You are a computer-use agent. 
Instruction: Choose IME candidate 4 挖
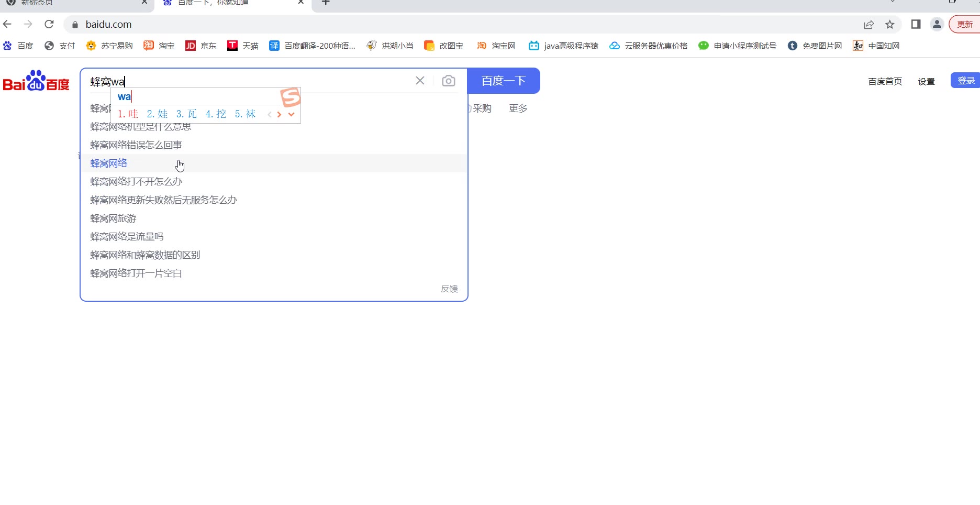click(216, 114)
